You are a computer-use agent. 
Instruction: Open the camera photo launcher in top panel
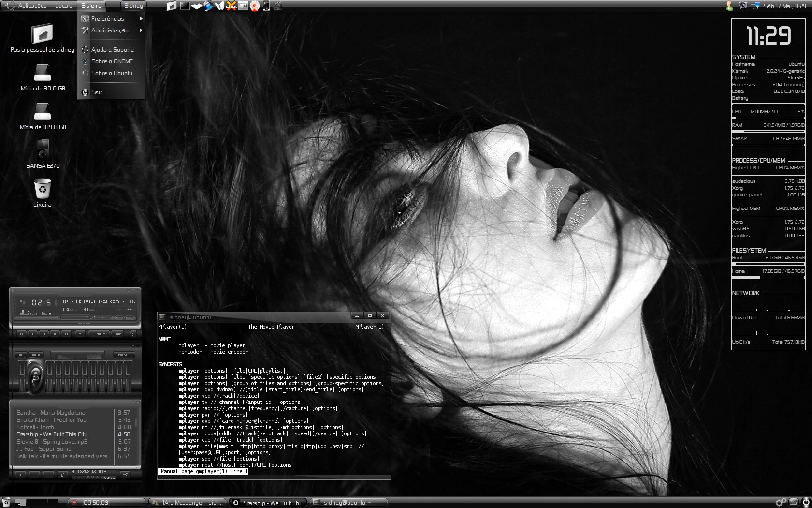tap(243, 6)
